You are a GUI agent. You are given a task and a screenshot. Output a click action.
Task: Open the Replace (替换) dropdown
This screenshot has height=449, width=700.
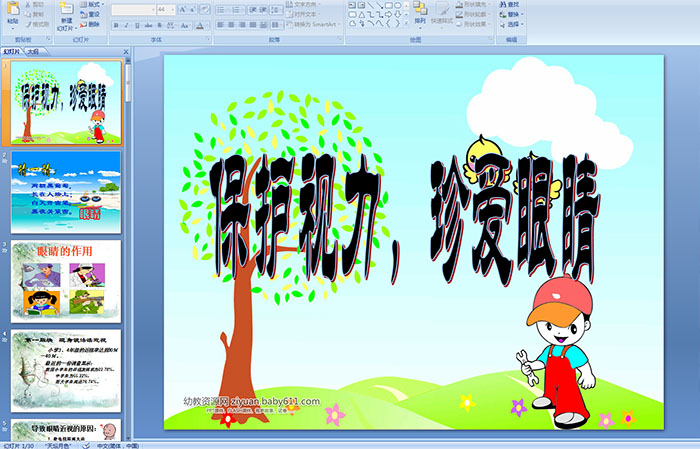click(512, 14)
